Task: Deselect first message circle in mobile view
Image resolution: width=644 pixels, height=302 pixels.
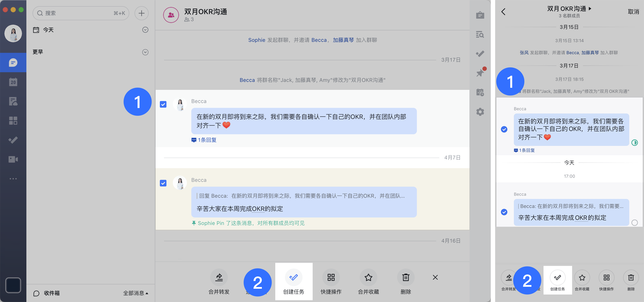Action: pyautogui.click(x=504, y=129)
